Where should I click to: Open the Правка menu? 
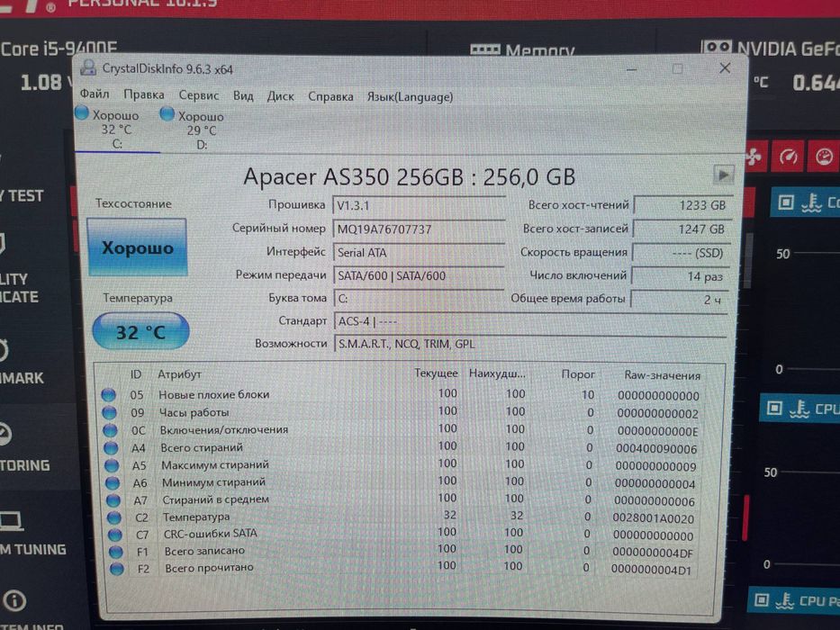(x=143, y=94)
